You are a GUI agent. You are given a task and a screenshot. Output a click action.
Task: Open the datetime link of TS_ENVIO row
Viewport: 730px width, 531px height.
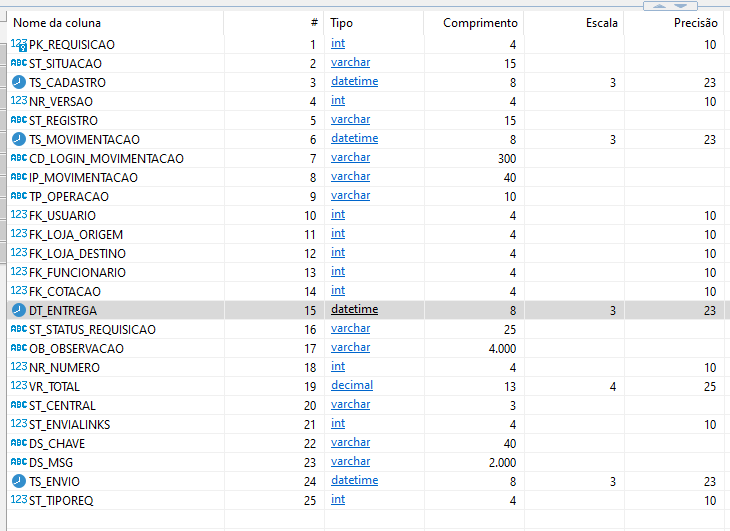[354, 480]
